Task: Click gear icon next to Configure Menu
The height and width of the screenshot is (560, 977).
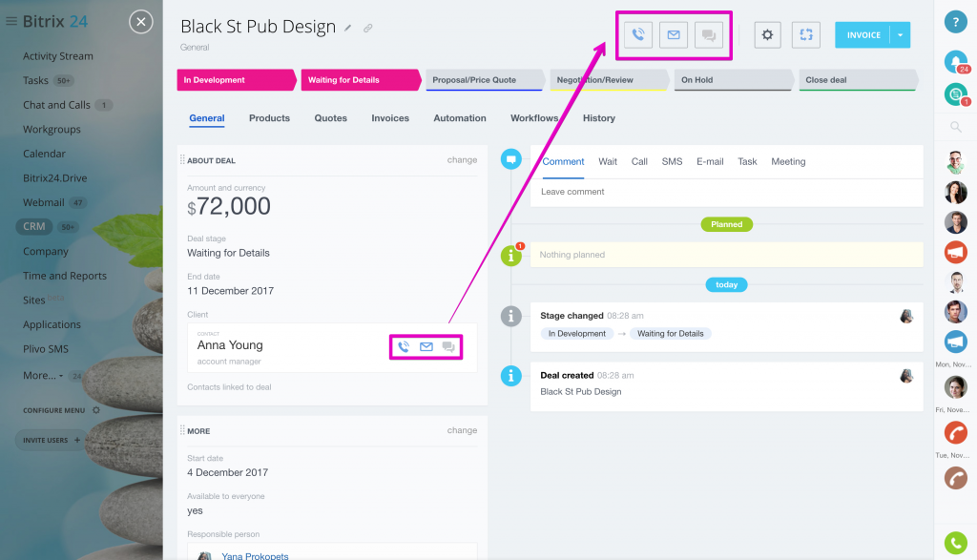Action: point(96,410)
